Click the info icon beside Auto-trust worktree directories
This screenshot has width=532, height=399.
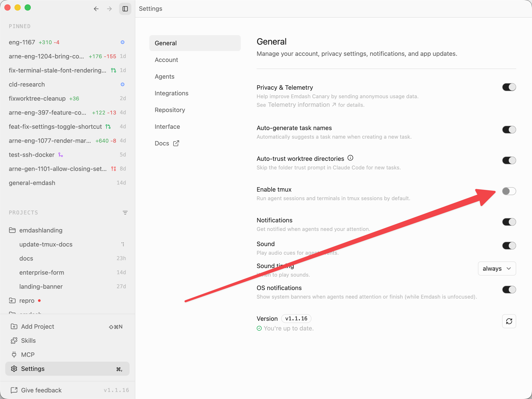[x=350, y=158]
